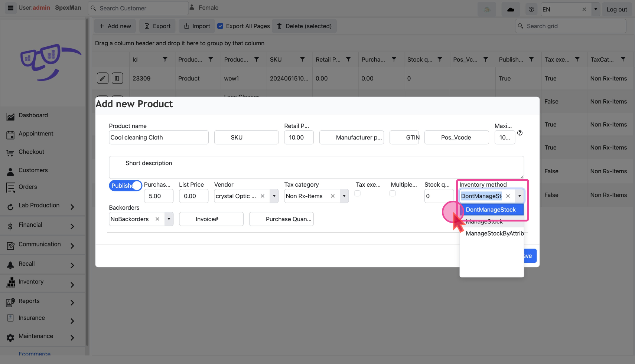The height and width of the screenshot is (364, 635).
Task: Open the Tax category dropdown arrow
Action: point(344,196)
